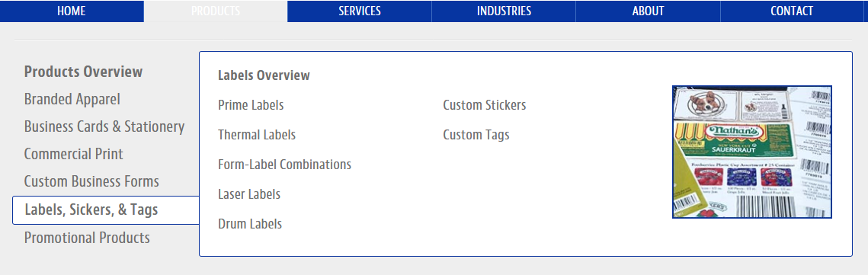Open the SERVICES menu
Screen dimensions: 868x275
pos(360,11)
